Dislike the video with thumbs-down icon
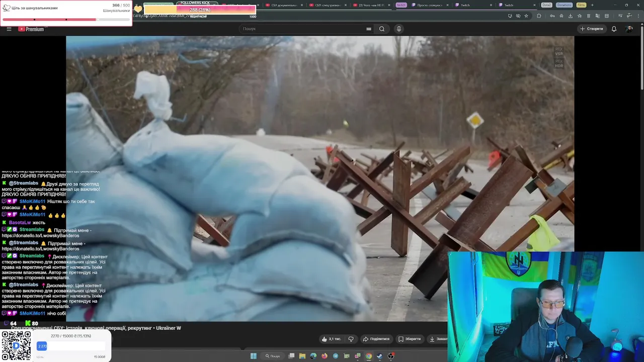644x362 pixels. point(351,339)
